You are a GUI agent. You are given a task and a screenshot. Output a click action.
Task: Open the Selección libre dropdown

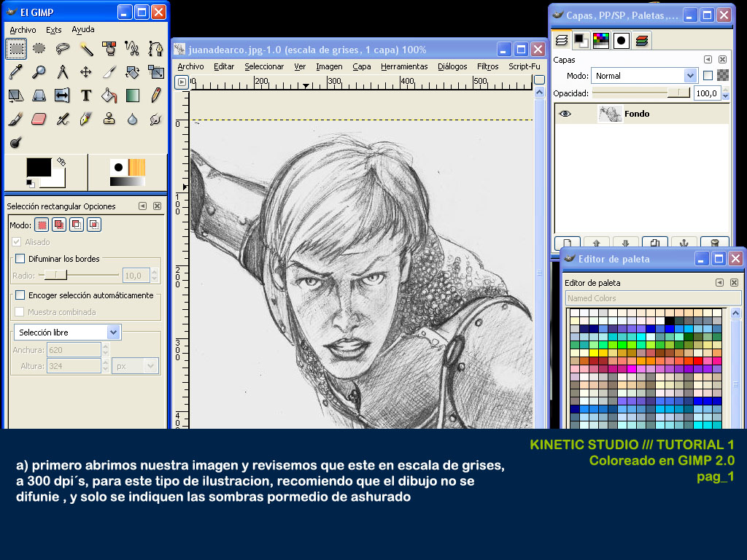pos(67,332)
